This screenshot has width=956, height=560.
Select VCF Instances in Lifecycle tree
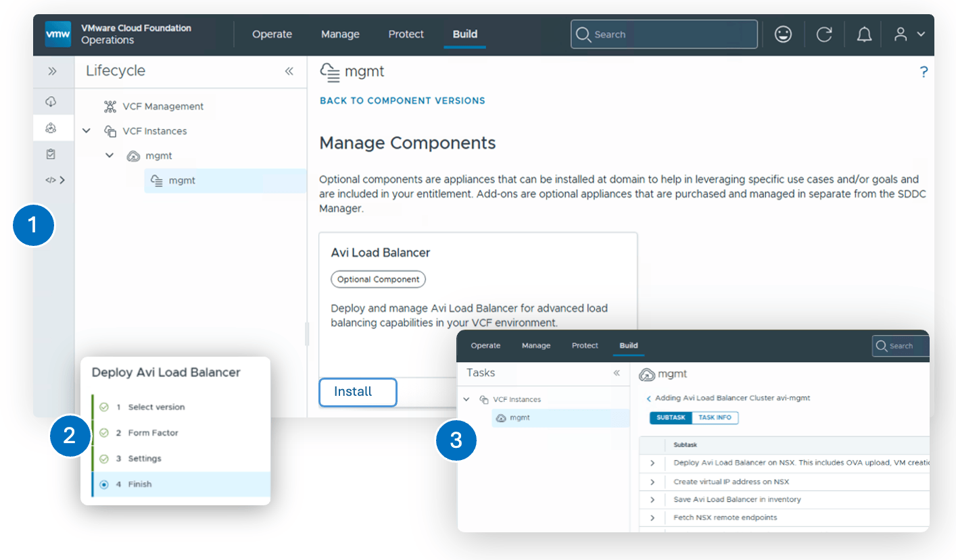[155, 131]
